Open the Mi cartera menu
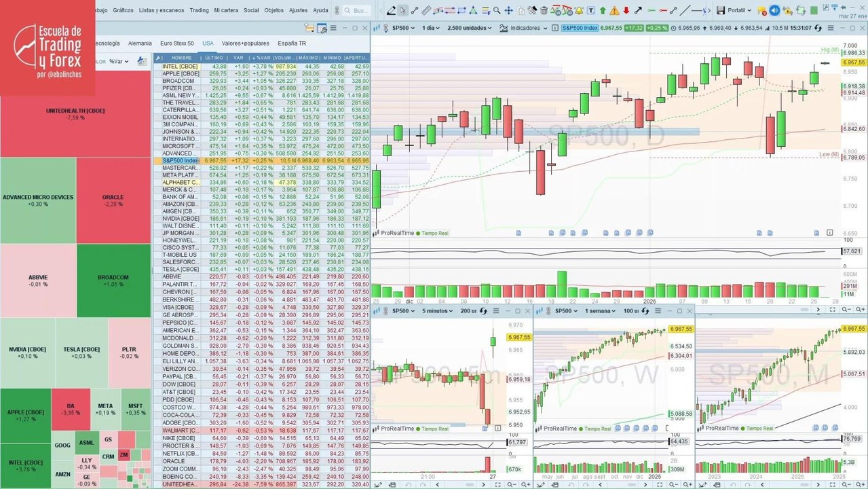Screen dimensions: 868x489 tap(226, 10)
